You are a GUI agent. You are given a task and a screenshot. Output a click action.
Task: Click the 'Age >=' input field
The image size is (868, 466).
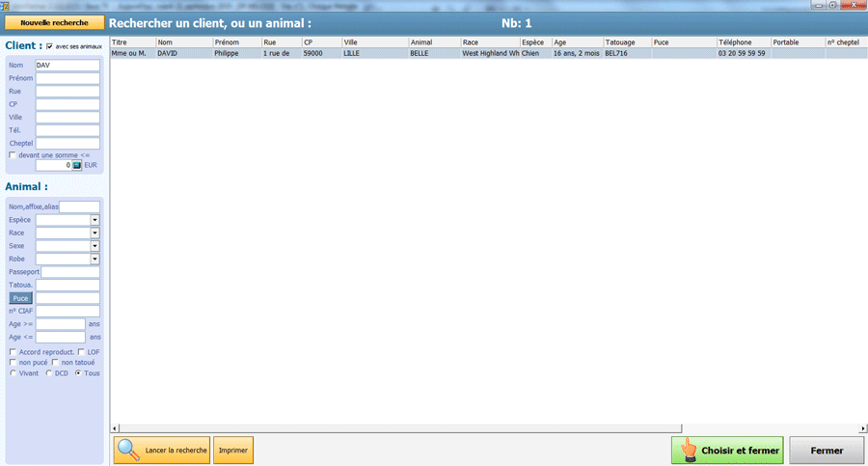click(61, 324)
